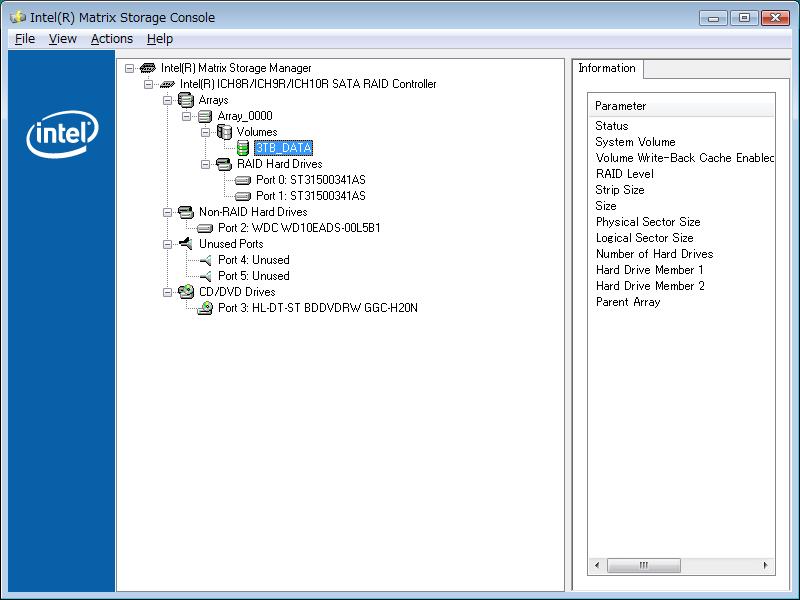Viewport: 800px width, 600px height.
Task: Click the System Volume parameter row
Action: [x=682, y=142]
